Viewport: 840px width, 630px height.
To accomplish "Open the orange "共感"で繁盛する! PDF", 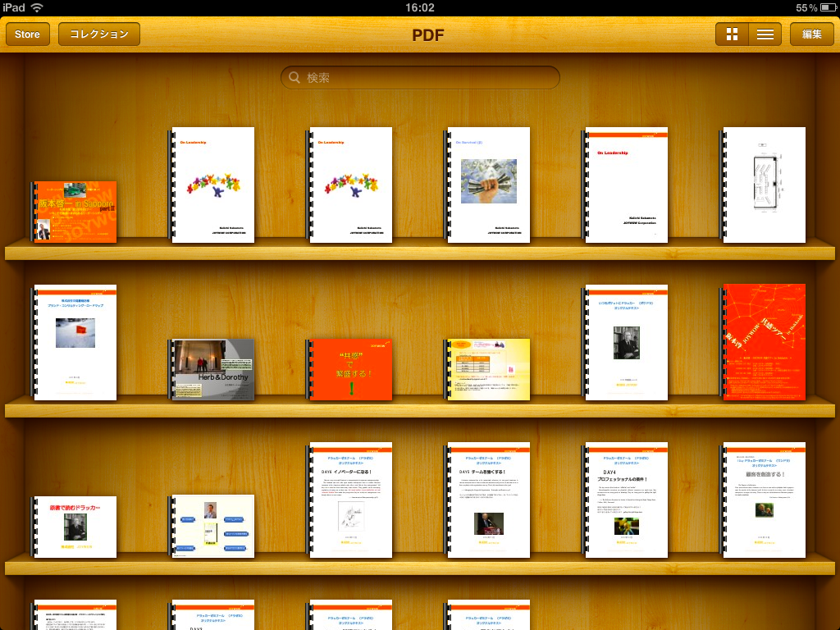I will [349, 369].
